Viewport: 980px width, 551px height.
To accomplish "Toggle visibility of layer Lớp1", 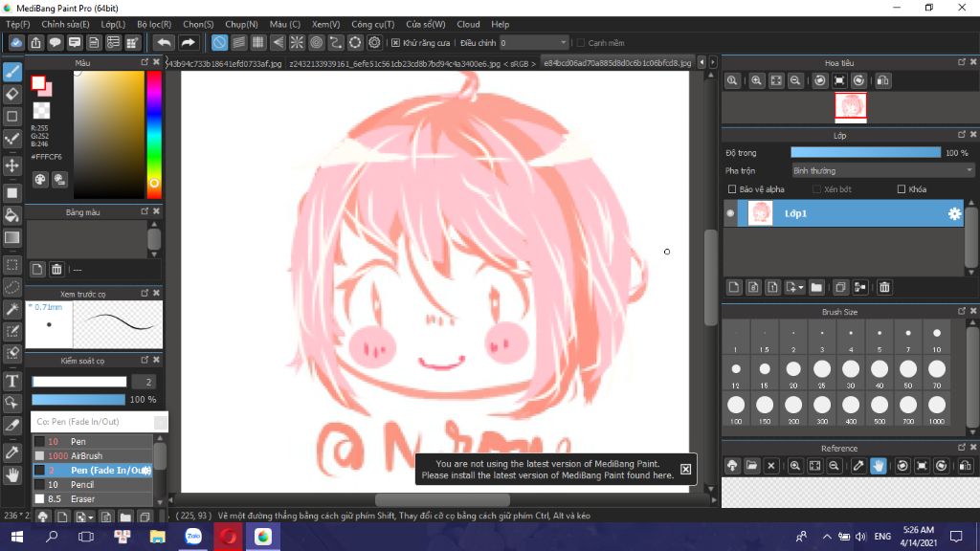I will [x=730, y=213].
